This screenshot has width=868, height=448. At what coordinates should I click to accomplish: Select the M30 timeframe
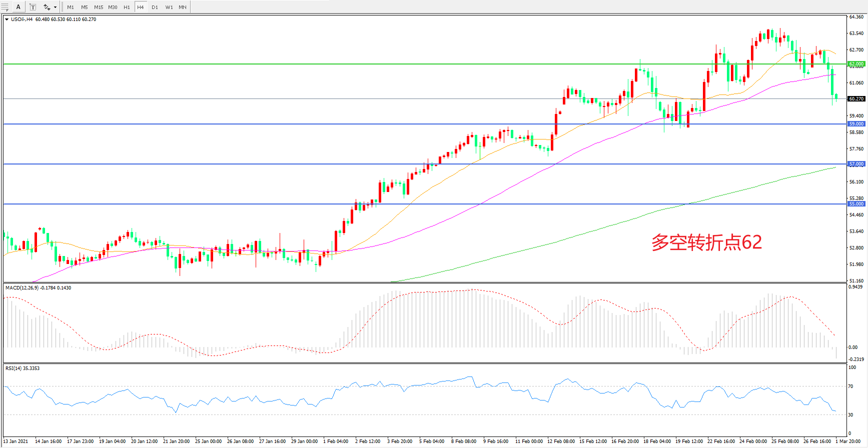pyautogui.click(x=113, y=7)
